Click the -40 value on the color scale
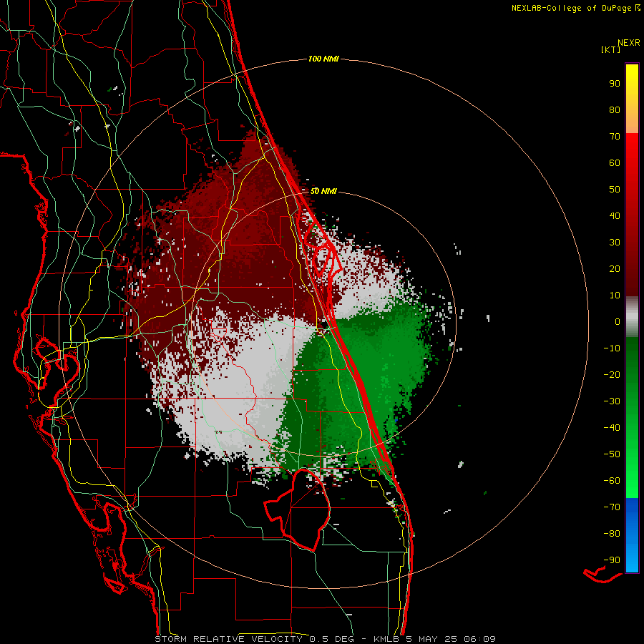Viewport: 644px width, 644px height. (612, 428)
